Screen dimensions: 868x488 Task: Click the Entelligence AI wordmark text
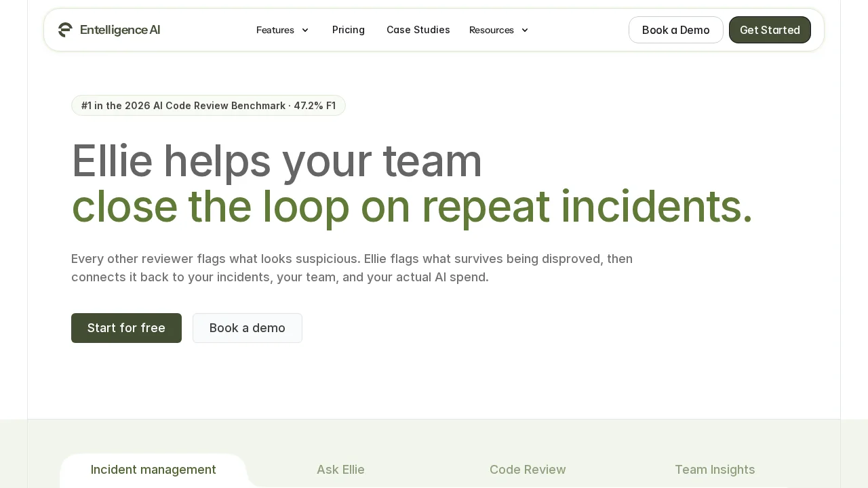coord(120,30)
